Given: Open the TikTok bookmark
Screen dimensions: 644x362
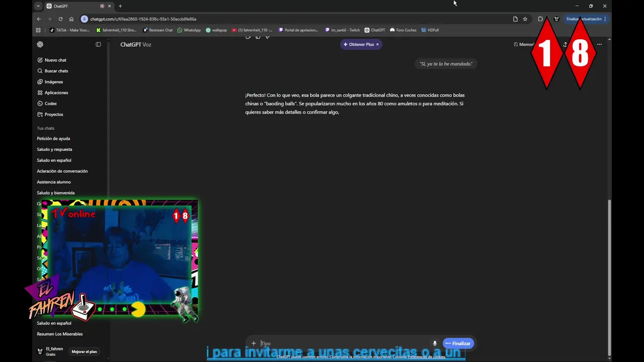Looking at the screenshot, I should coord(69,30).
